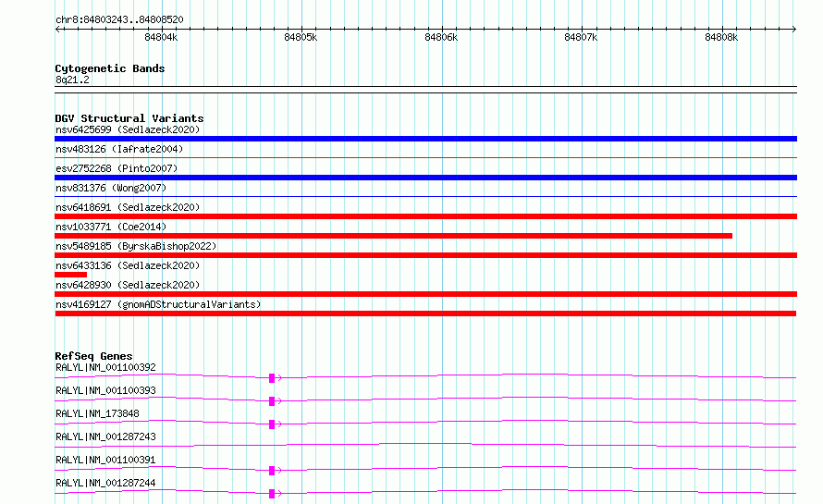Open the nsv4169127 (gnomADStructuralVariants) variant label
This screenshot has height=504, width=823.
pos(158,304)
